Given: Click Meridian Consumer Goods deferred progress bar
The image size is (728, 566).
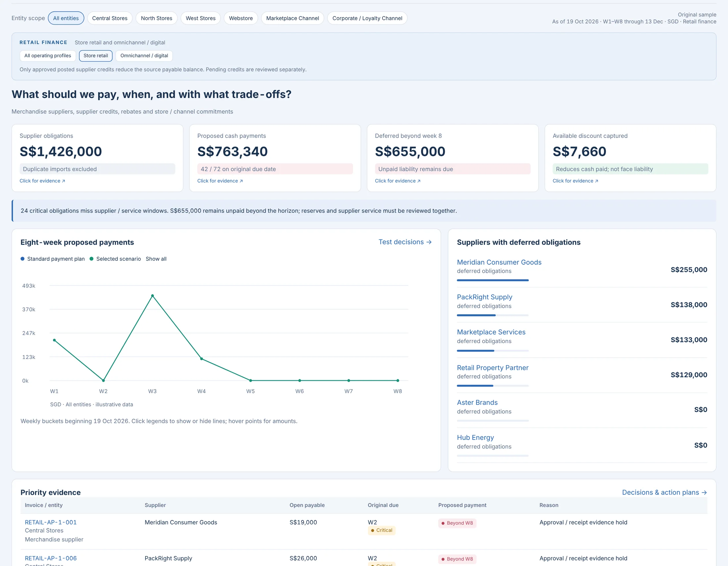Looking at the screenshot, I should (493, 280).
